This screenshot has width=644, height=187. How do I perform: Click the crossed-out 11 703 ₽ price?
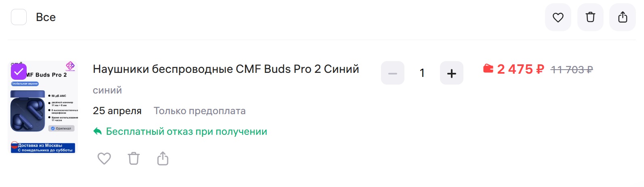point(571,70)
